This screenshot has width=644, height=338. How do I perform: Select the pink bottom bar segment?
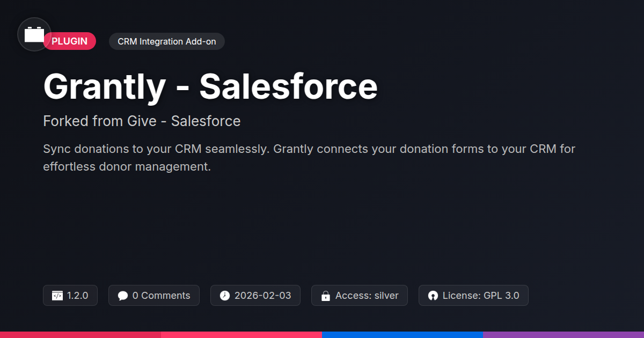pyautogui.click(x=241, y=334)
